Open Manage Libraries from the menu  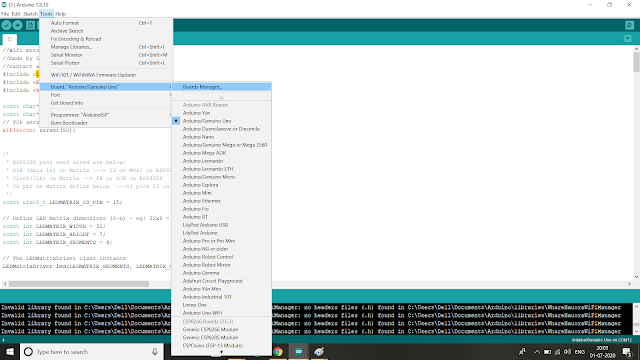pos(106,47)
